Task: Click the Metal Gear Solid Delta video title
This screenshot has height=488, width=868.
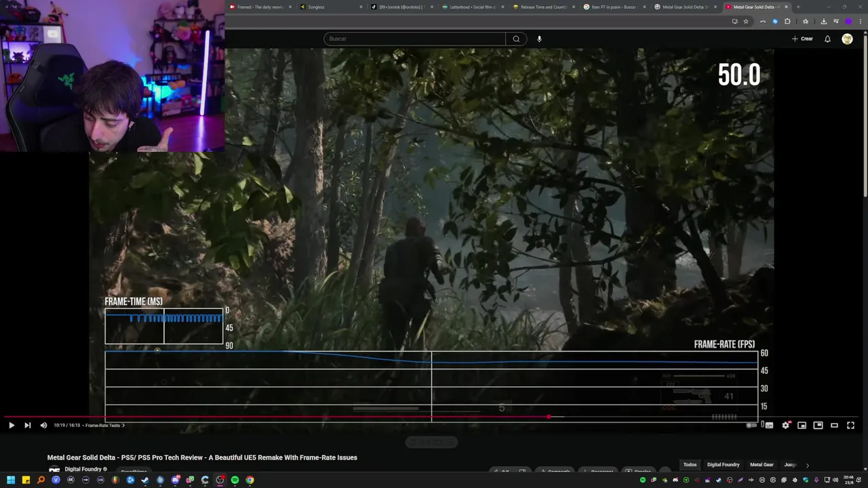Action: click(202, 457)
